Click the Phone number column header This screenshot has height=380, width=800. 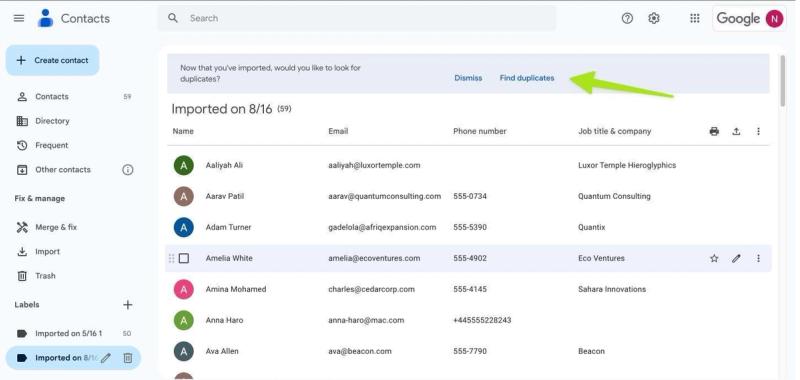coord(480,132)
